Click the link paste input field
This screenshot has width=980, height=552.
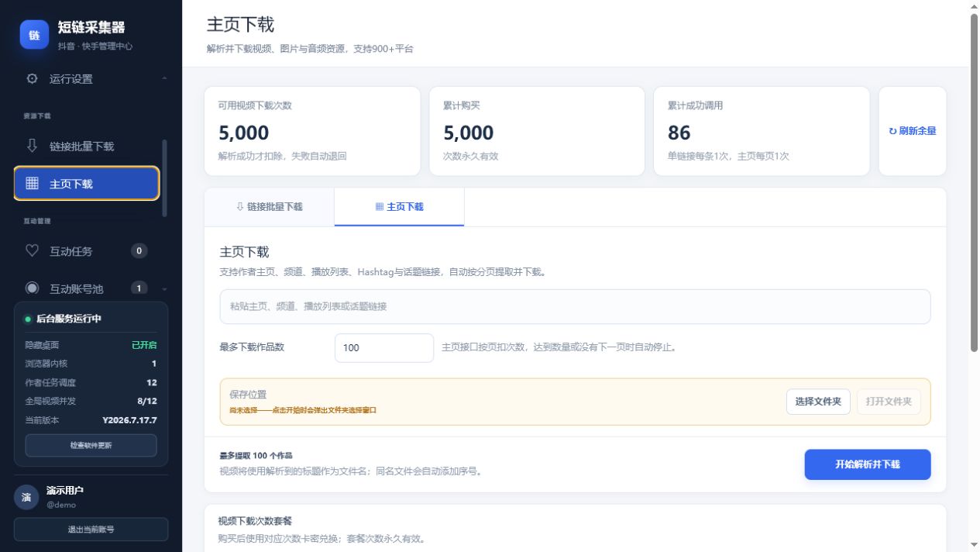click(575, 306)
